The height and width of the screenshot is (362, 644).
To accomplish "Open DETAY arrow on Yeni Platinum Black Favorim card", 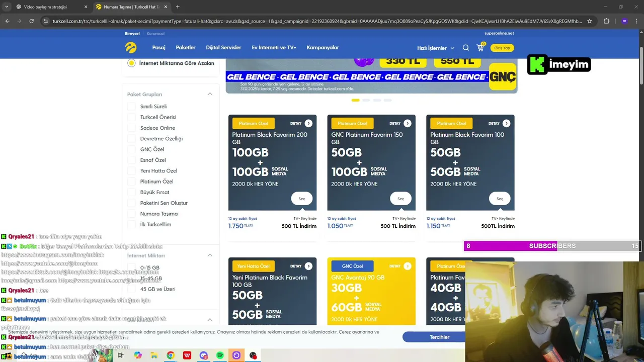I will 308,266.
